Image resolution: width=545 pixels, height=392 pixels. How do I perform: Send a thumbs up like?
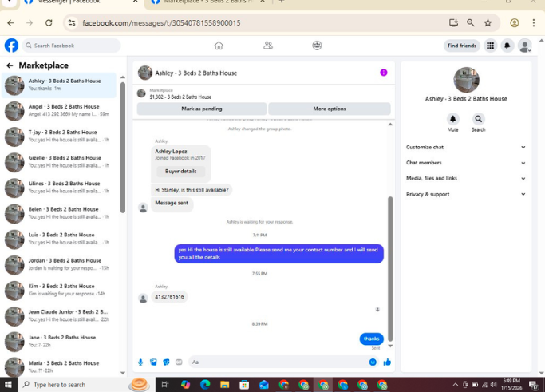click(387, 362)
